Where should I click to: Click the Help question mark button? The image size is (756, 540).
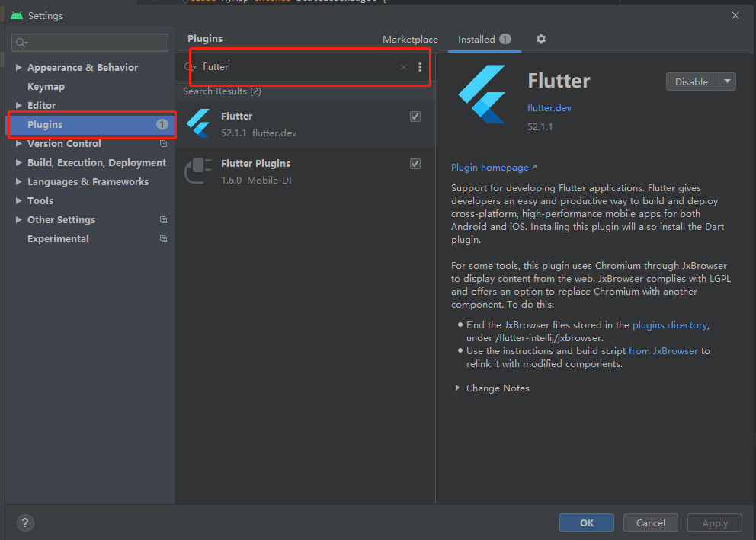[25, 522]
